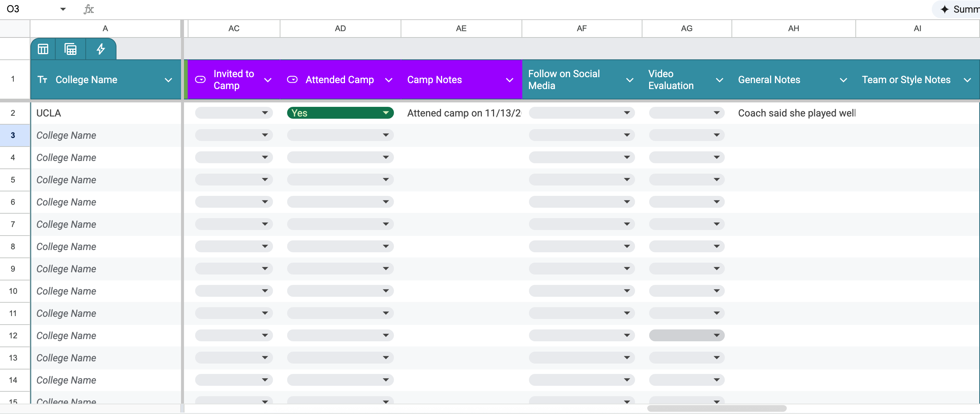
Task: Click the text type icon beside College Name header
Action: pyautogui.click(x=42, y=79)
